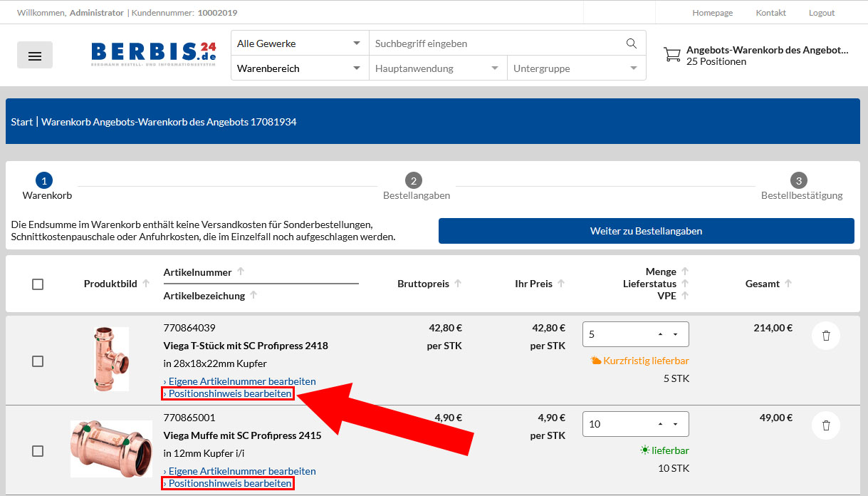
Task: Open Kontakt link in top bar
Action: [770, 13]
